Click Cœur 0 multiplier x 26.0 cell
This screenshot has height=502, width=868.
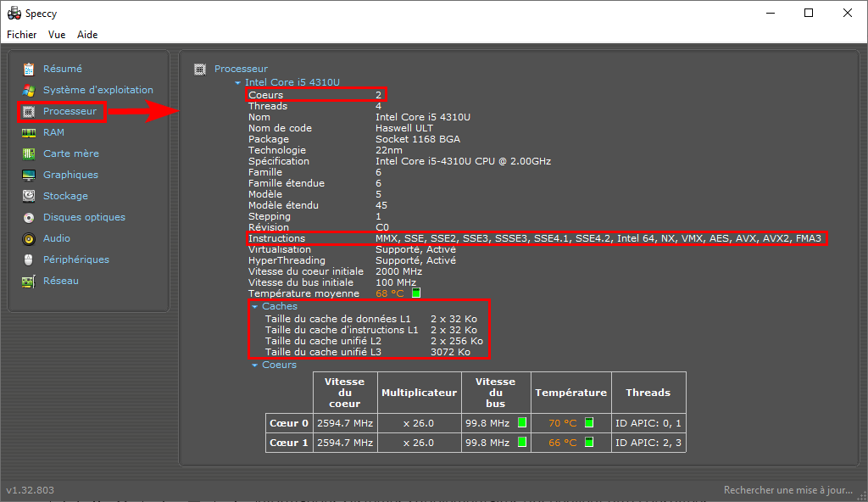[x=419, y=423]
